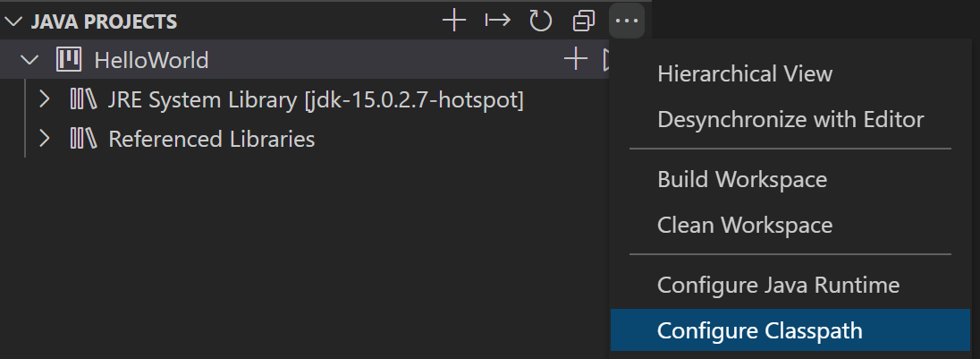
Task: Collapse all items in Java Projects
Action: click(x=584, y=21)
